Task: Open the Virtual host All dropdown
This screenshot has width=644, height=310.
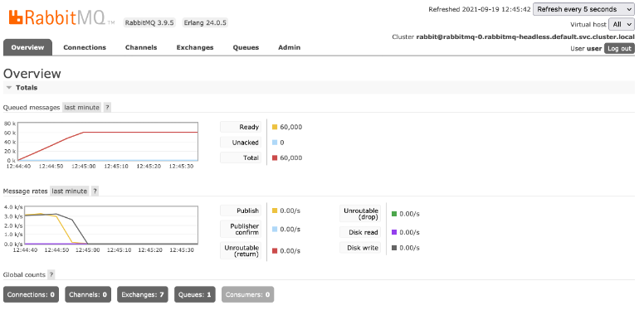Action: click(622, 24)
